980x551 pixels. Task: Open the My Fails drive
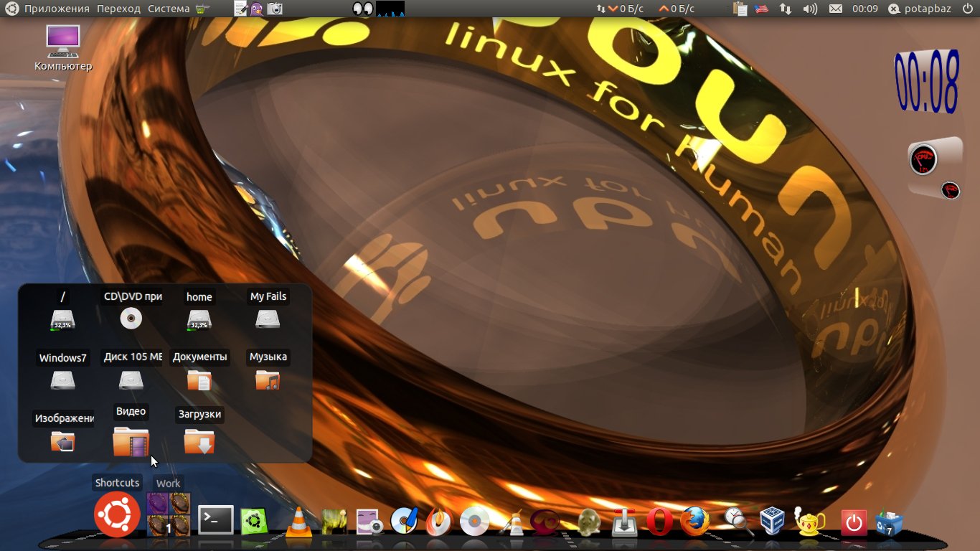pyautogui.click(x=268, y=319)
